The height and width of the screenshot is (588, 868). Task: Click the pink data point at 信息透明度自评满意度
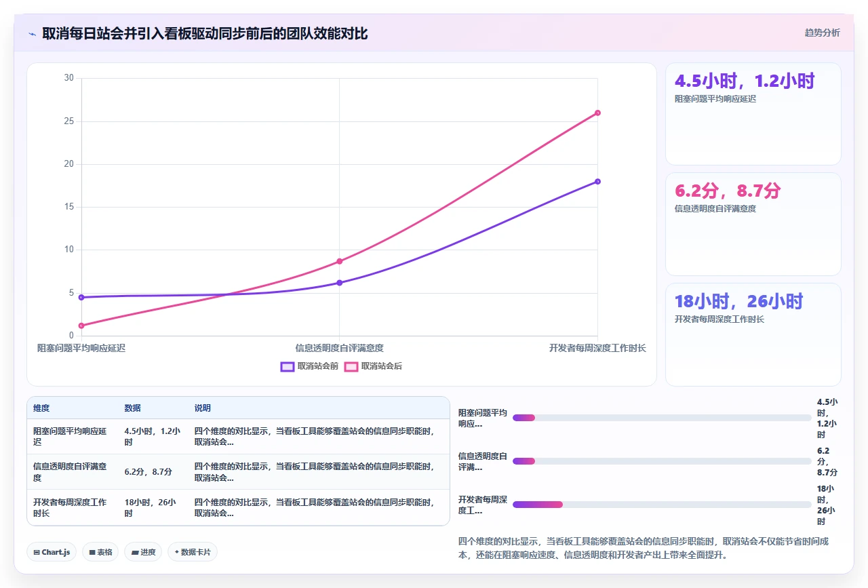(339, 261)
